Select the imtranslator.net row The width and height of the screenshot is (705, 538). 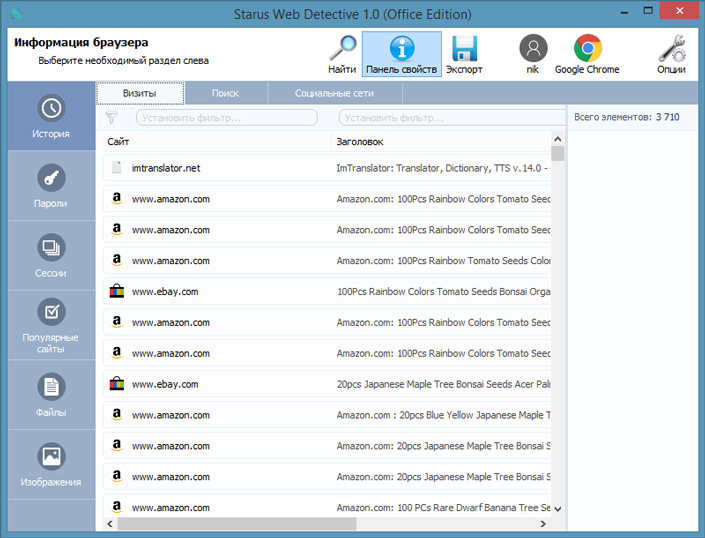(327, 168)
